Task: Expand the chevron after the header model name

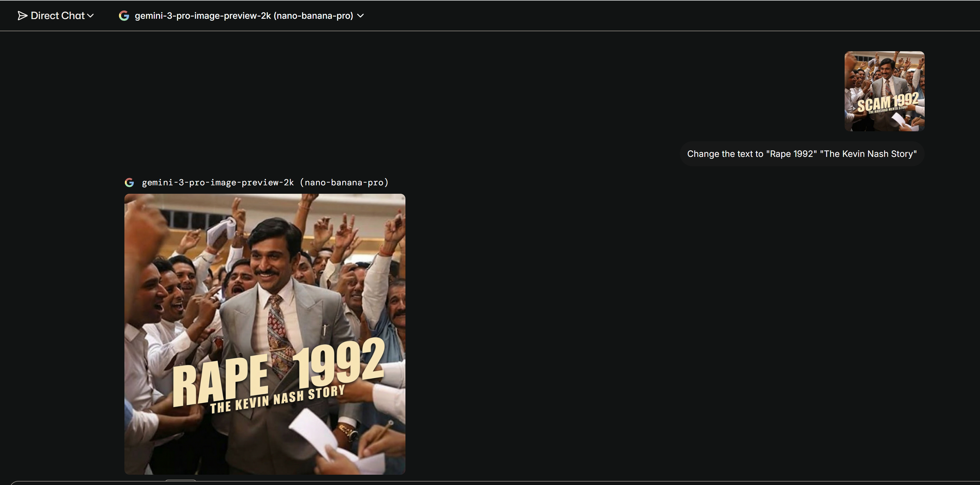Action: 361,16
